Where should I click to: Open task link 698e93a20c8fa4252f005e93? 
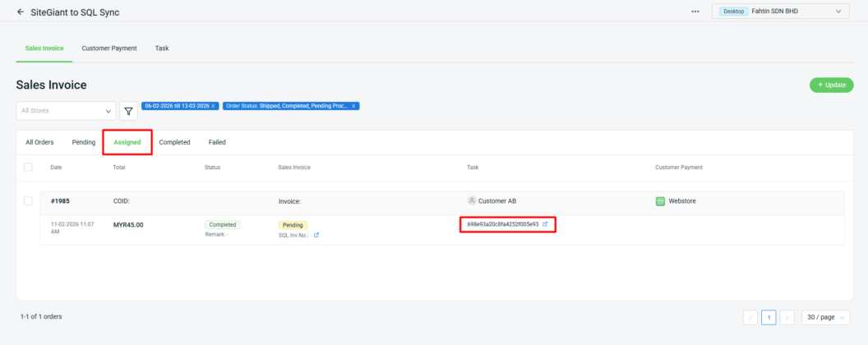(x=502, y=224)
